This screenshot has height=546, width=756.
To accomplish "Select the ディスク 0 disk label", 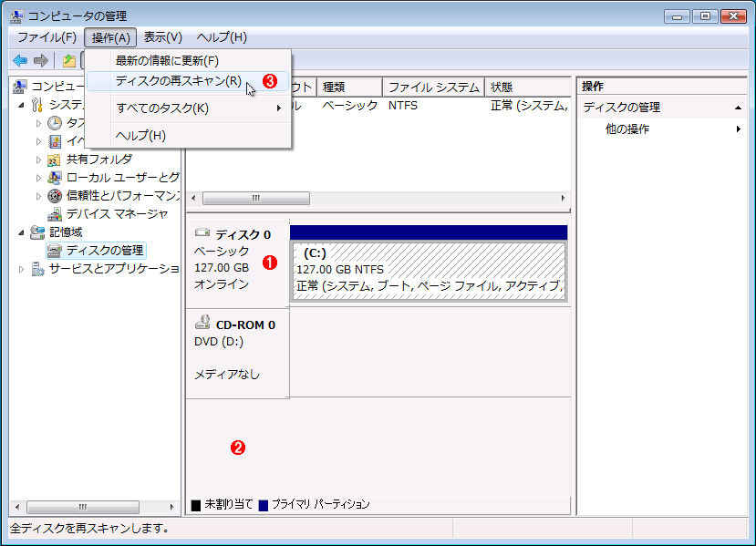I will point(238,263).
